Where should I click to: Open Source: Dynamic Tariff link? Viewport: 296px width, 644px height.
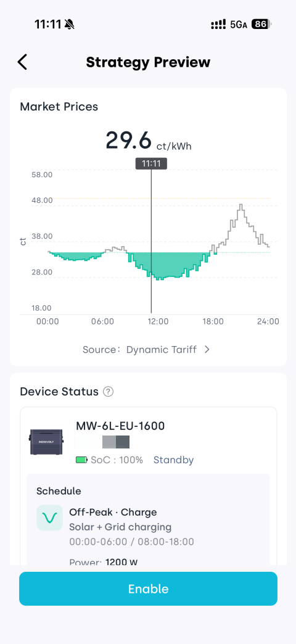(x=147, y=350)
